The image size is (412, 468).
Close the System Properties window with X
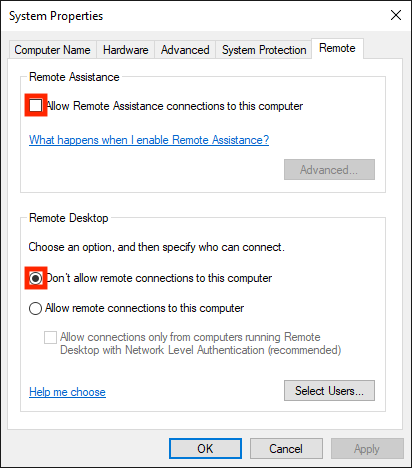(x=396, y=15)
